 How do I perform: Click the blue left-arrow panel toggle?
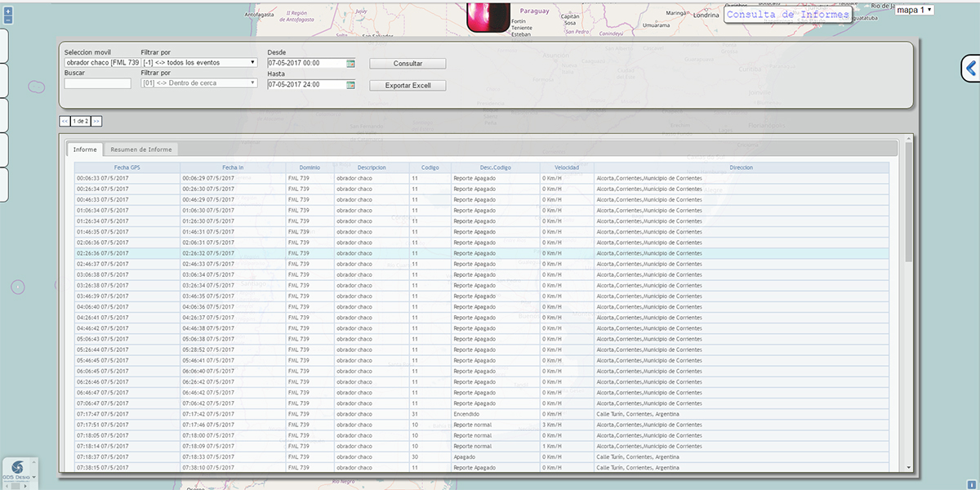click(x=971, y=69)
